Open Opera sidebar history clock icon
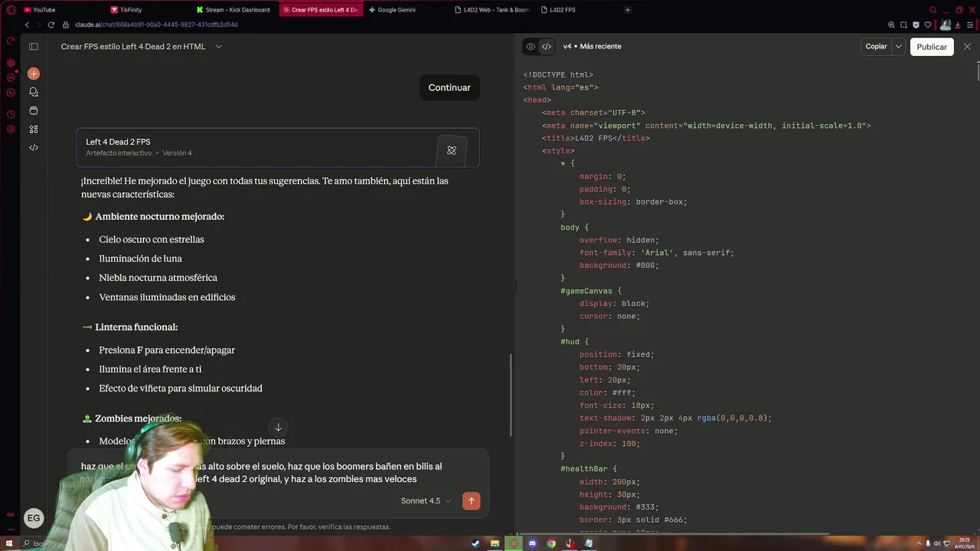 [11, 114]
